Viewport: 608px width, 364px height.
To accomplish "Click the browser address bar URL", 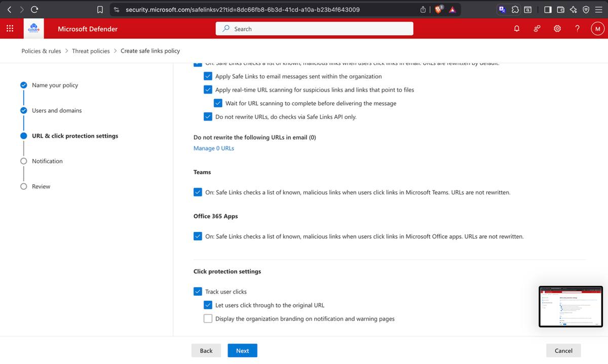I will point(243,9).
